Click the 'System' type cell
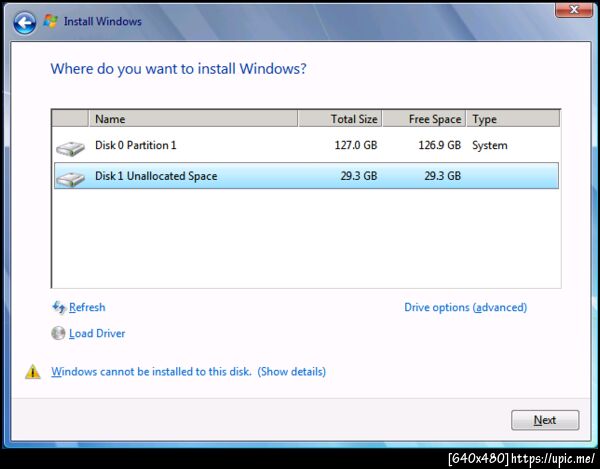Image resolution: width=600 pixels, height=469 pixels. click(x=489, y=145)
